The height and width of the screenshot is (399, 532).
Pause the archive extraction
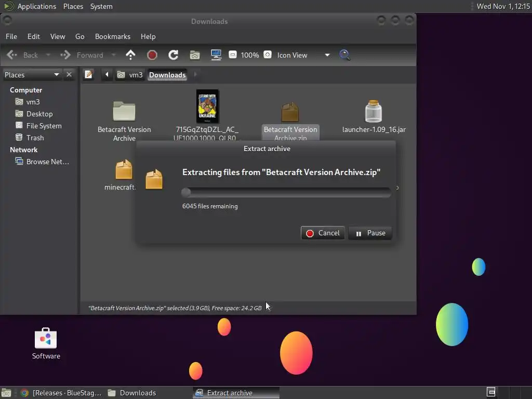[x=370, y=233]
